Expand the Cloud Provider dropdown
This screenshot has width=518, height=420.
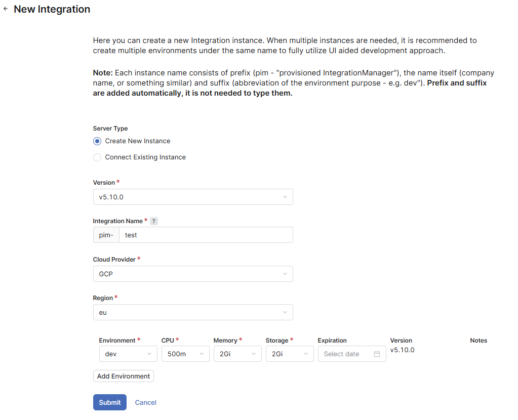coord(192,274)
